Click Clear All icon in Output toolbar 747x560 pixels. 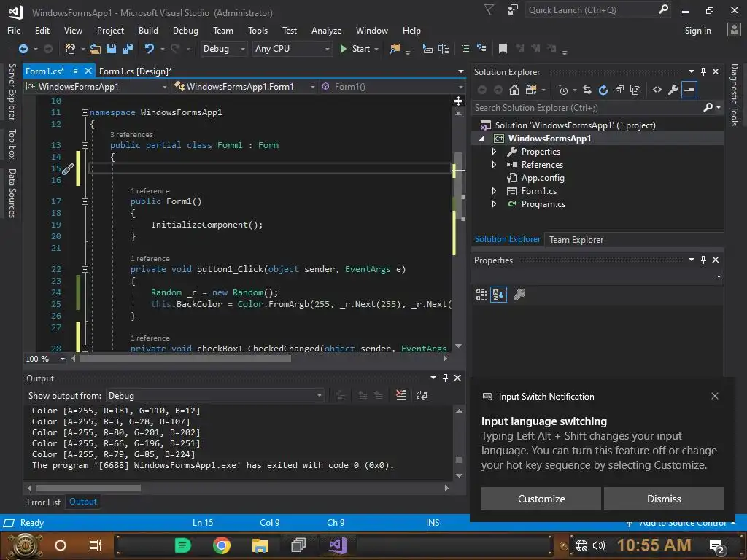(401, 395)
